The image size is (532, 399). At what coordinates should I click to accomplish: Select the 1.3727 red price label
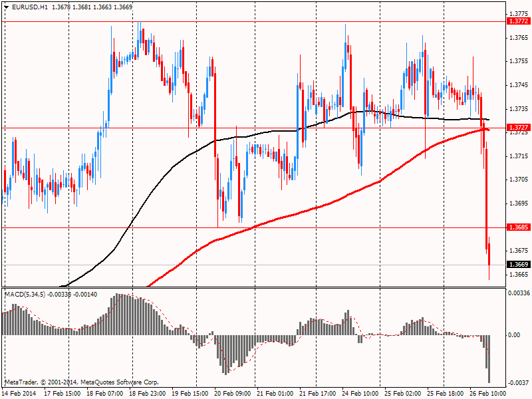coord(518,128)
